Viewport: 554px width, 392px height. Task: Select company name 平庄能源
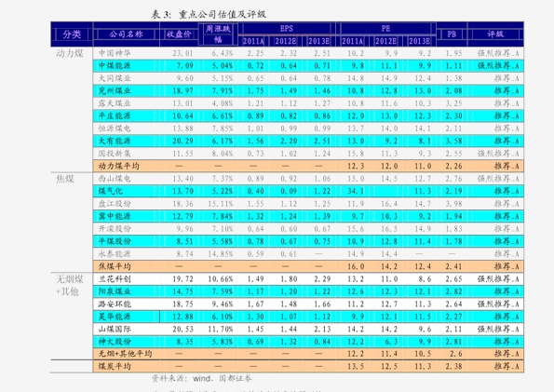[115, 116]
